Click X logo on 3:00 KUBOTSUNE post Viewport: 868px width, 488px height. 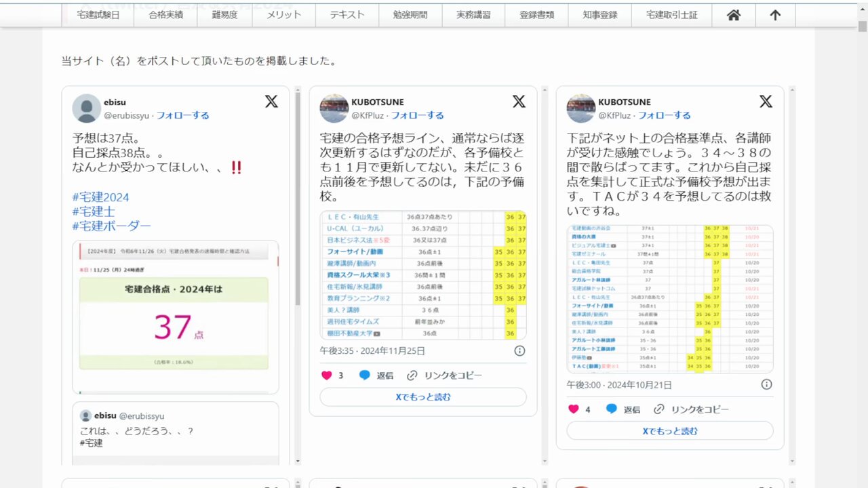tap(766, 102)
